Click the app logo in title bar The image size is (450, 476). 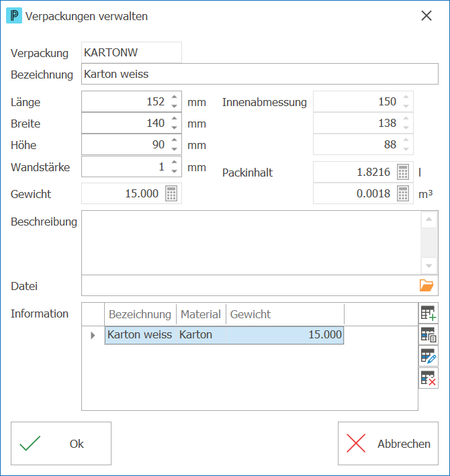(x=14, y=16)
